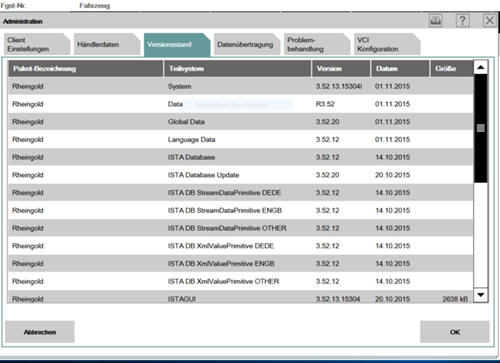
Task: Select the ISTA Database Update row
Action: 240,175
